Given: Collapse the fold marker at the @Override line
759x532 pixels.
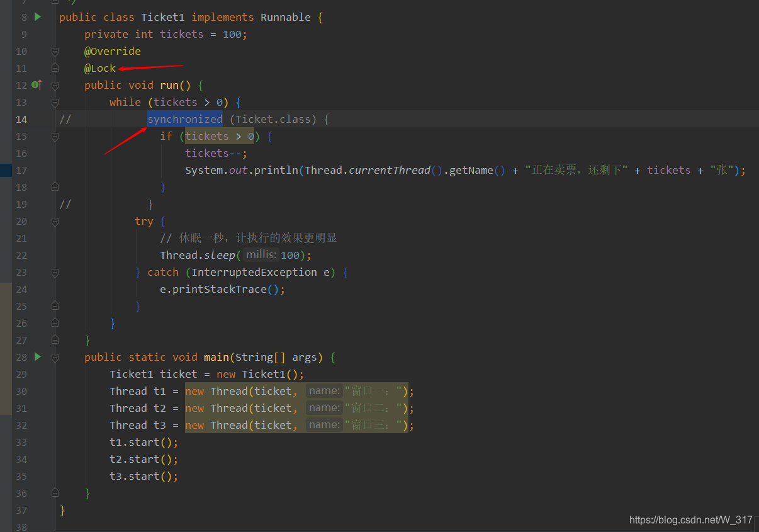Looking at the screenshot, I should [55, 51].
